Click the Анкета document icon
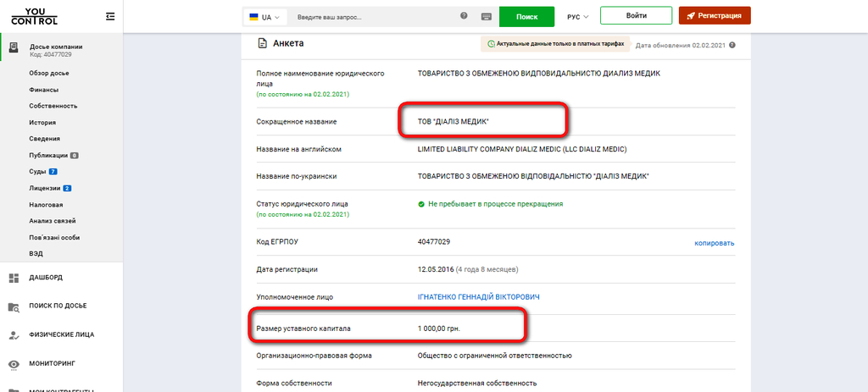Screen dimensions: 868x392 [263, 43]
